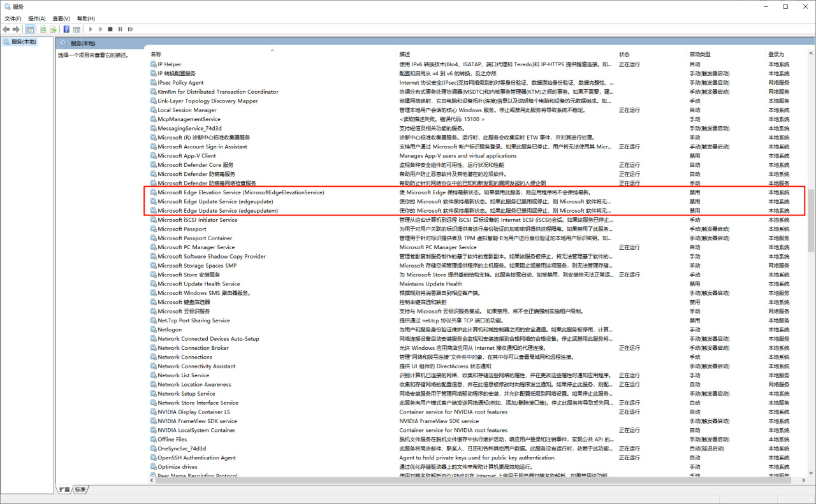
Task: Click the Restart Service toolbar icon
Action: 131,29
